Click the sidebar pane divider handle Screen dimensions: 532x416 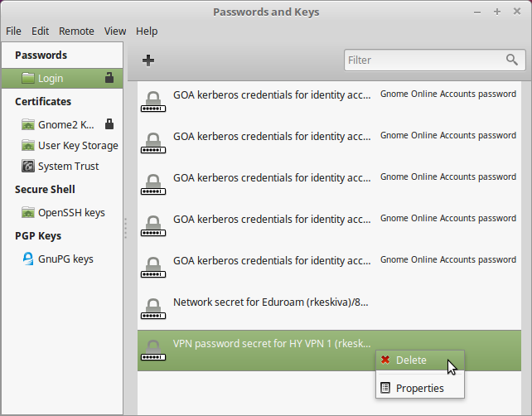[125, 229]
